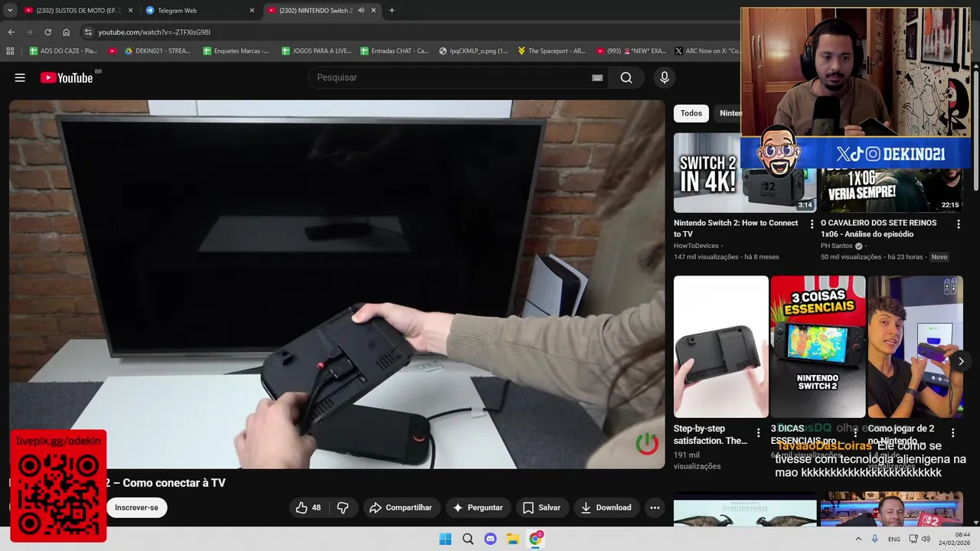Open options for Step-by-step satisfaction short
980x551 pixels.
click(x=759, y=432)
